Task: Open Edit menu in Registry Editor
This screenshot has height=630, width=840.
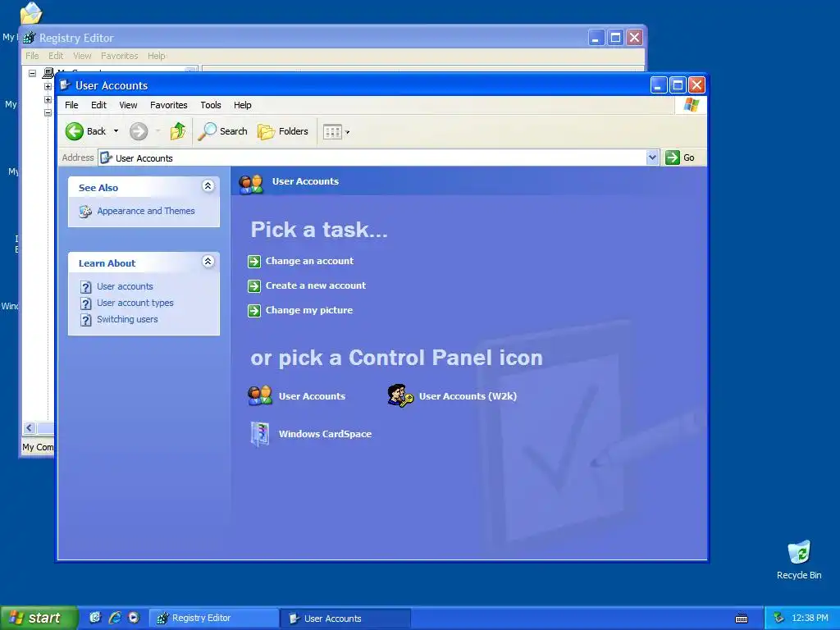Action: click(56, 56)
